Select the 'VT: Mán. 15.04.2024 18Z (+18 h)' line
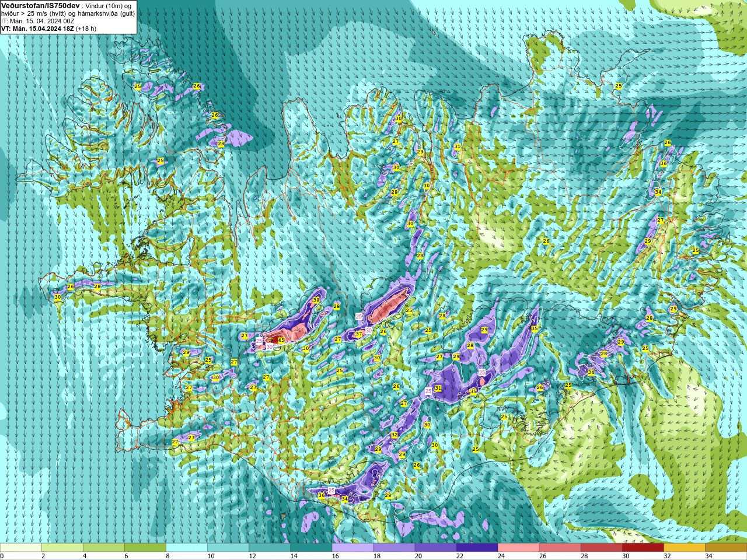747x560 pixels. click(49, 28)
